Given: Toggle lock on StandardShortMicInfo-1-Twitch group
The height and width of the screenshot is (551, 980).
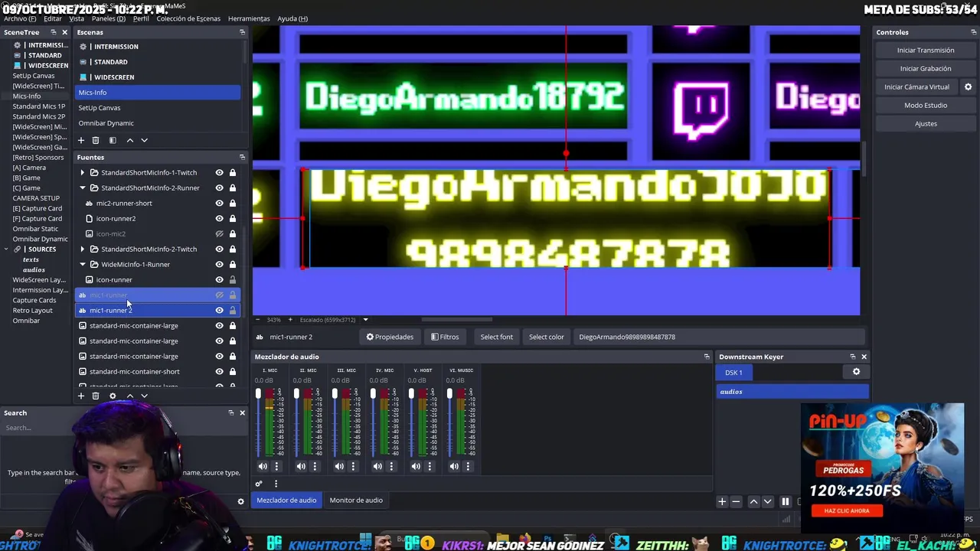Looking at the screenshot, I should point(233,173).
